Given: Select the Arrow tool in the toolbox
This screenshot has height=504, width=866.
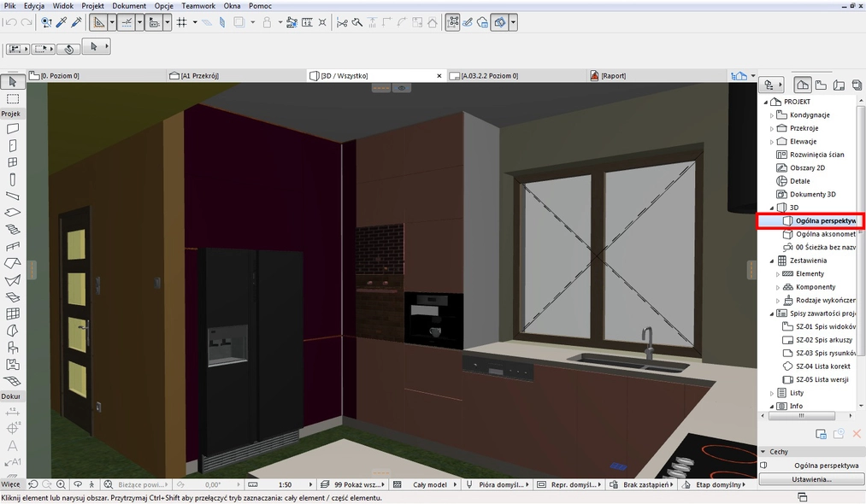Looking at the screenshot, I should tap(12, 82).
